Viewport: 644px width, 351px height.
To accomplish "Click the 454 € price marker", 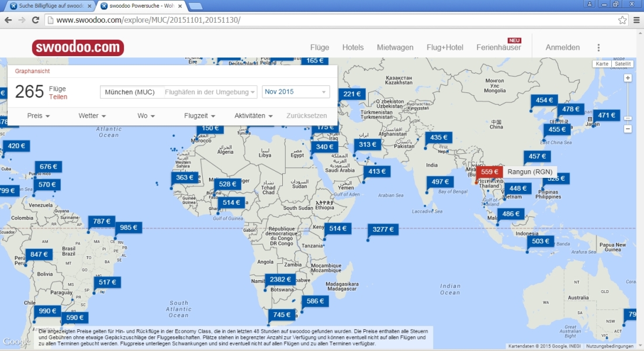I will (x=544, y=100).
